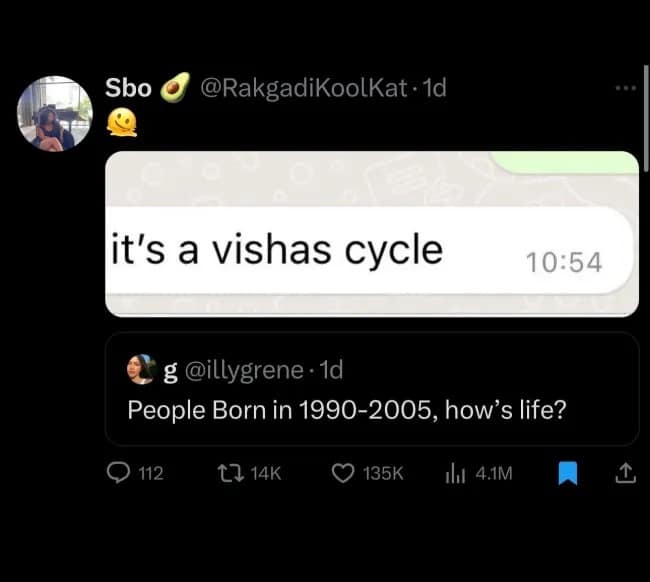Click the 14K reposts count
This screenshot has width=650, height=582.
[x=264, y=474]
